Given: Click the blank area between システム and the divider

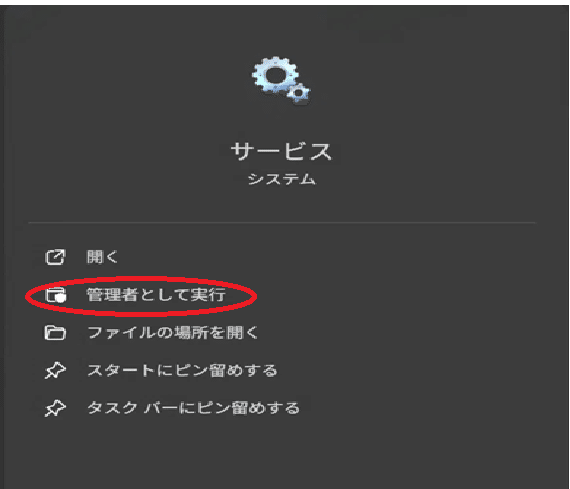Looking at the screenshot, I should pos(282,204).
